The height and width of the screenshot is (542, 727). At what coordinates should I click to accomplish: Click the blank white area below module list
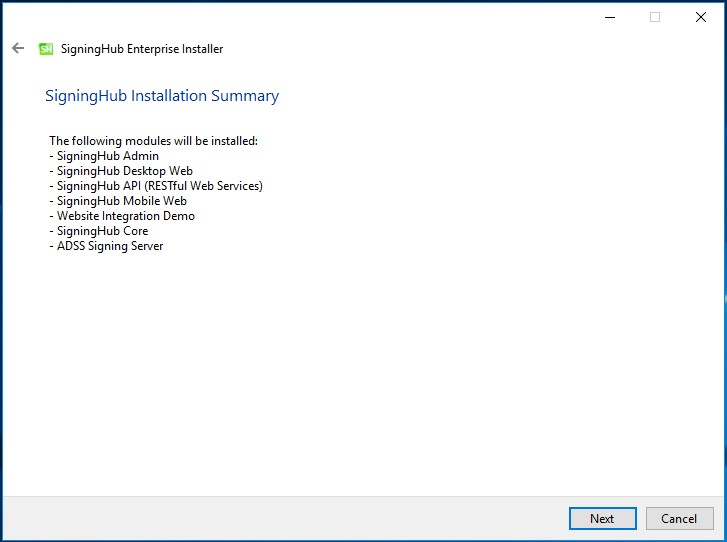pyautogui.click(x=362, y=371)
